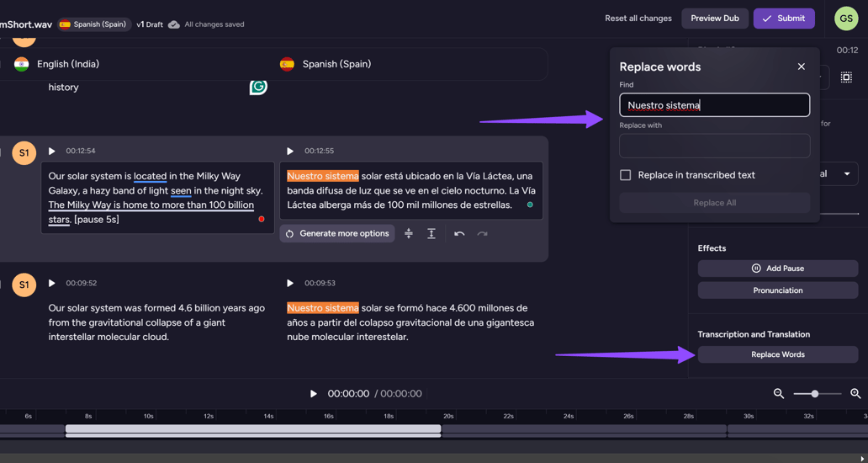Click Reset all changes

[638, 19]
